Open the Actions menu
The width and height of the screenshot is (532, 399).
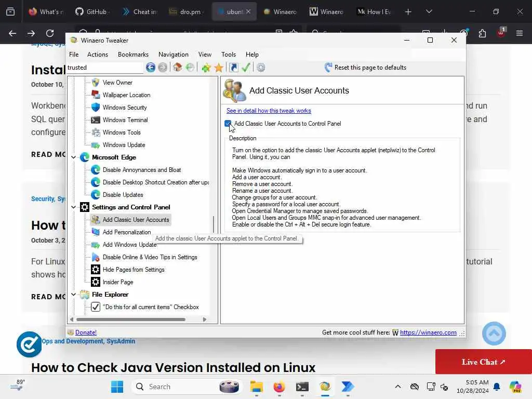pyautogui.click(x=97, y=55)
